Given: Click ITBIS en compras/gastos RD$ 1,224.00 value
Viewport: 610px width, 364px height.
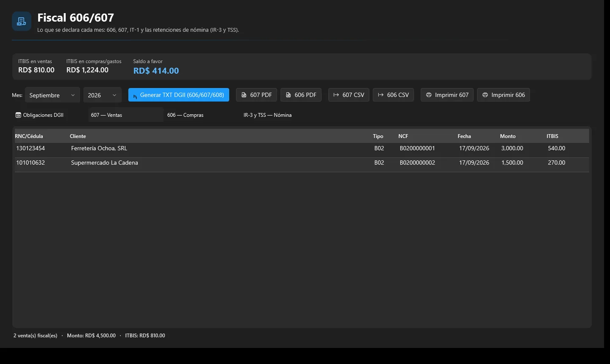Looking at the screenshot, I should pyautogui.click(x=87, y=70).
